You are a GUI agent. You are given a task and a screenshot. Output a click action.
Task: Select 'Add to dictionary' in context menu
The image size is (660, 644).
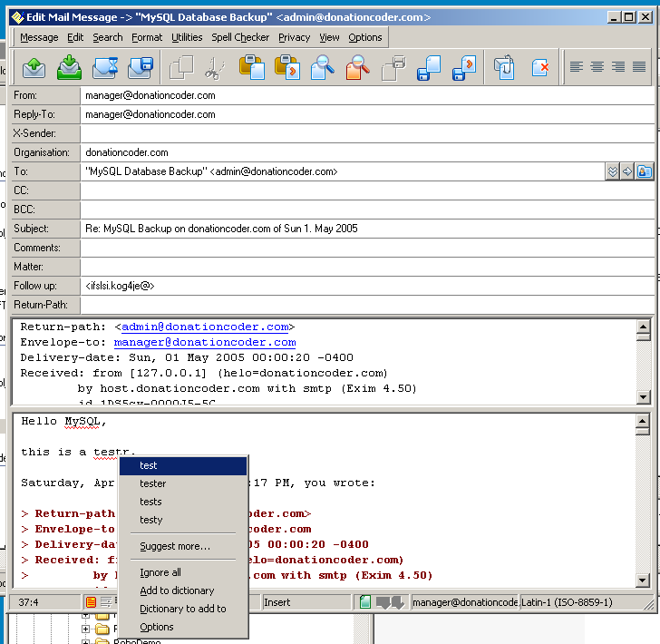(x=183, y=590)
